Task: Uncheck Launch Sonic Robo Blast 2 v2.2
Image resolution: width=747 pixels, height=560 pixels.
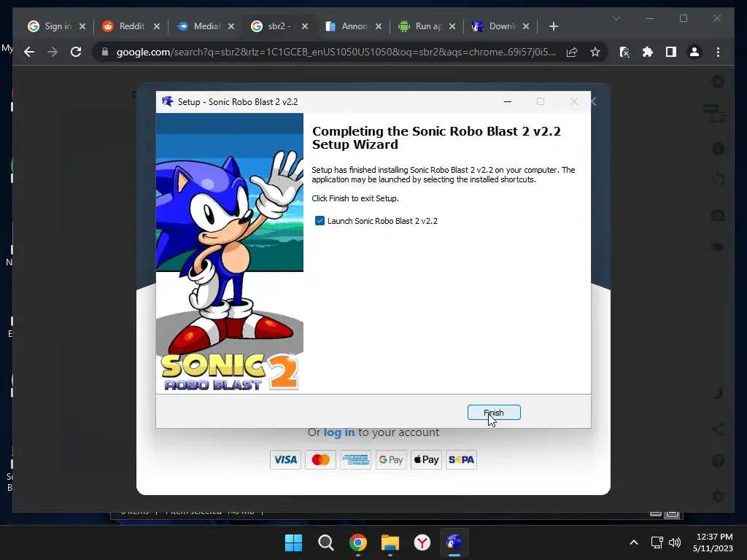Action: pyautogui.click(x=320, y=221)
